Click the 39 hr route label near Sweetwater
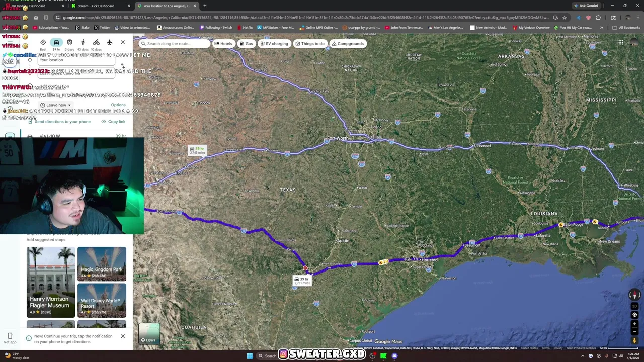 tap(197, 150)
